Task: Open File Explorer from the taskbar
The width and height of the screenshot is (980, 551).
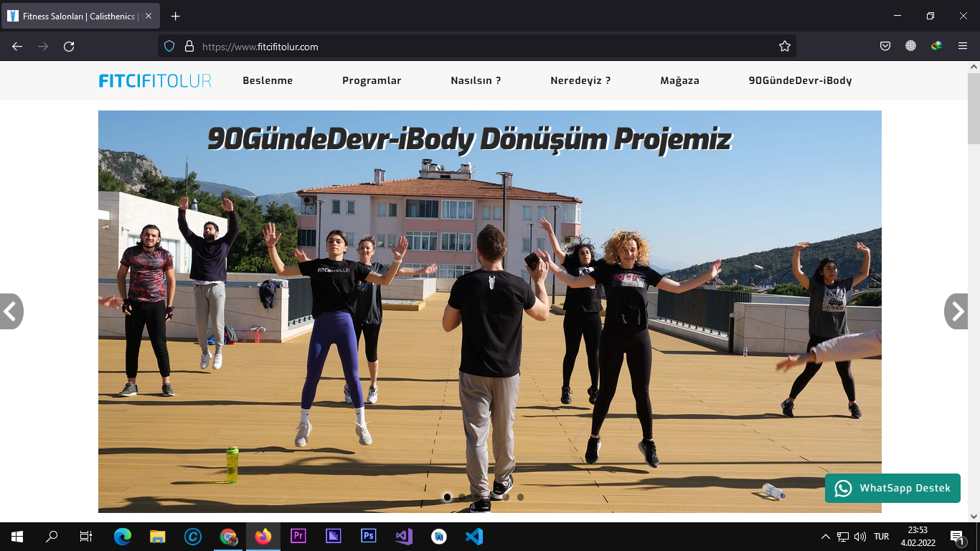Action: (158, 537)
